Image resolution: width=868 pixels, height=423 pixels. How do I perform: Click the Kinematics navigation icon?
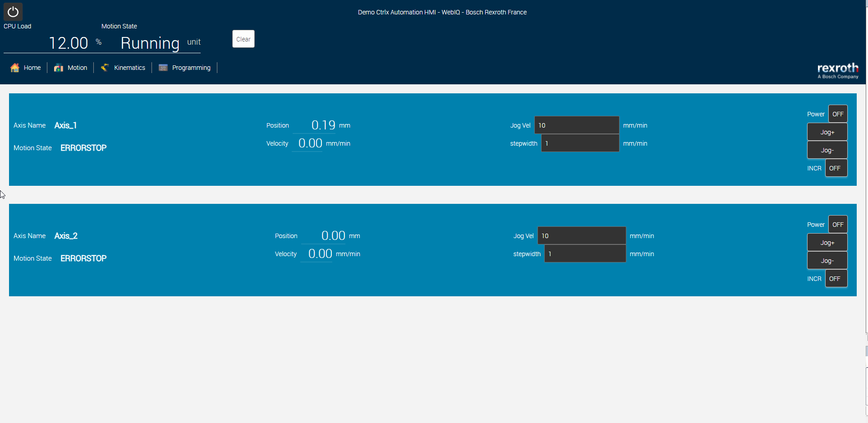(x=105, y=68)
